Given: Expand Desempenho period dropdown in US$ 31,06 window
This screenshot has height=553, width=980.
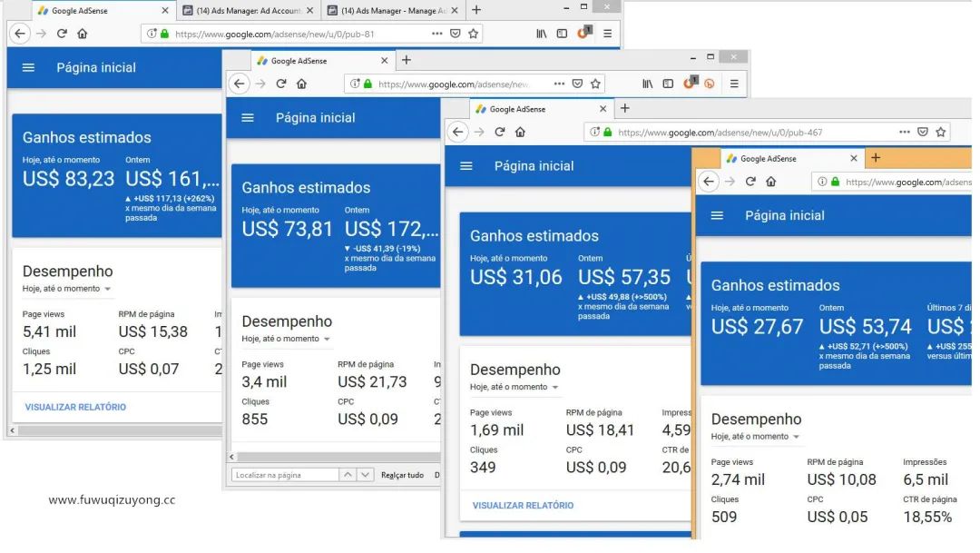Looking at the screenshot, I should [x=514, y=387].
